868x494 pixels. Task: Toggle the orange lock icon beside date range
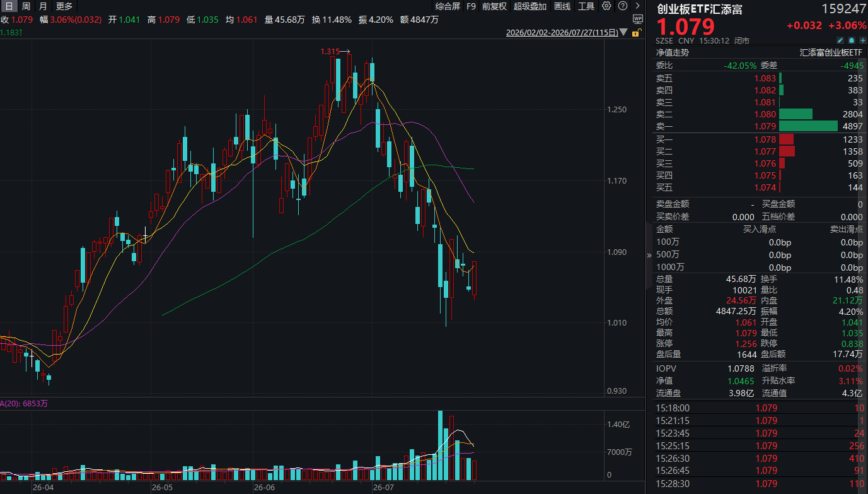coord(637,32)
